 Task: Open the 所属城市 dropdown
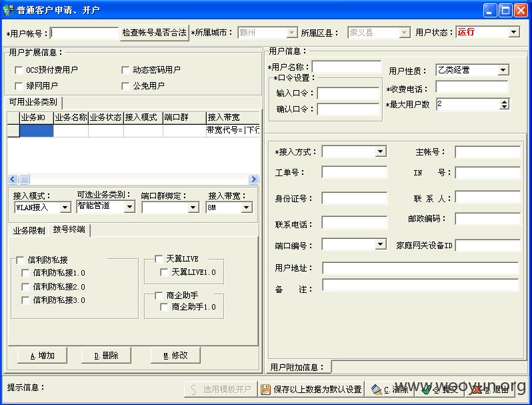[291, 33]
